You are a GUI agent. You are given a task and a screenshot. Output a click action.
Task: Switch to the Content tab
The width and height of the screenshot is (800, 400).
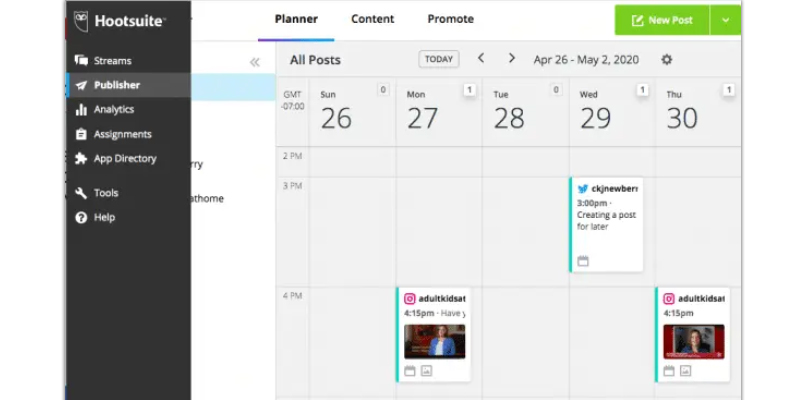[373, 19]
